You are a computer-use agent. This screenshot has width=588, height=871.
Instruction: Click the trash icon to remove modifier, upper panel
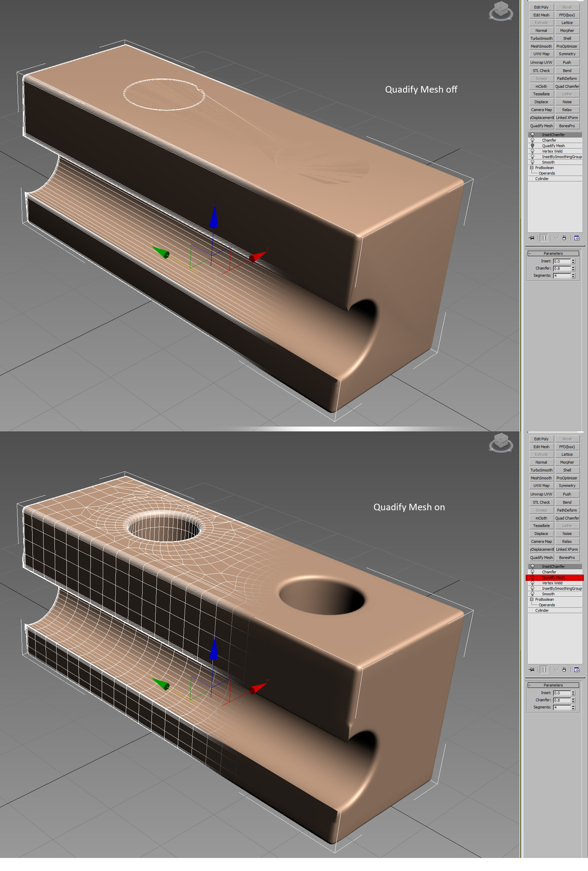tap(564, 238)
